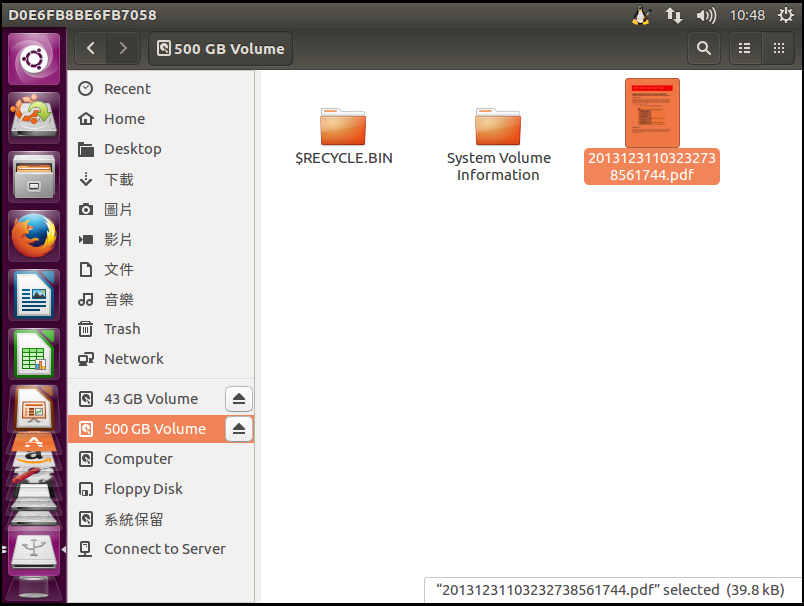Switch to list view
The height and width of the screenshot is (606, 804).
[745, 49]
